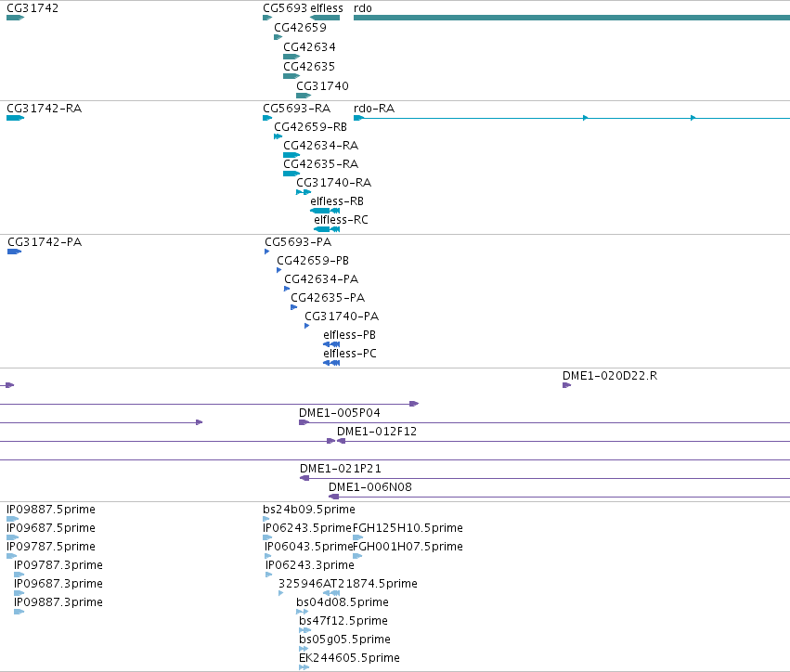The height and width of the screenshot is (672, 790).
Task: Click the CG42635 gene label
Action: point(309,67)
